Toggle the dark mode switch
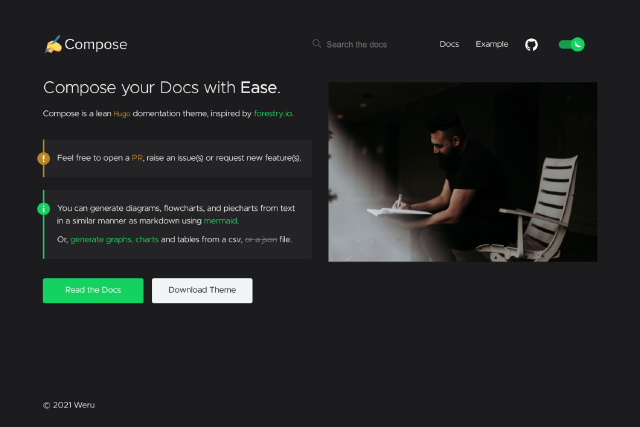The height and width of the screenshot is (427, 640). point(571,44)
